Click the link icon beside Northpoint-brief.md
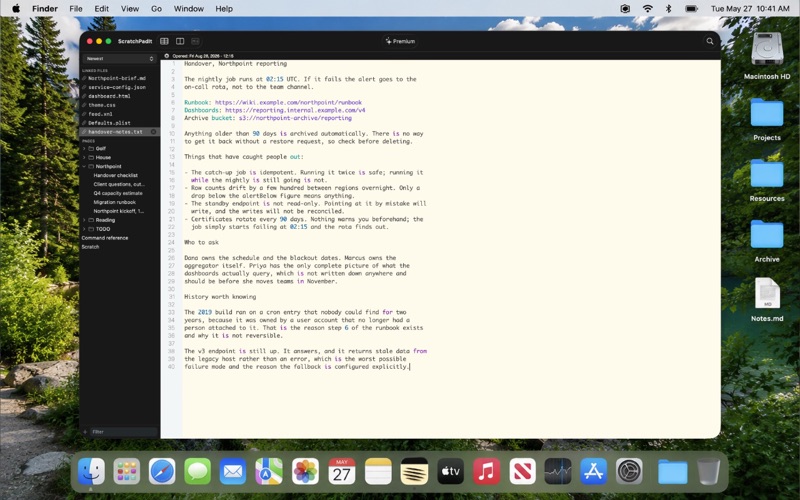 84,79
